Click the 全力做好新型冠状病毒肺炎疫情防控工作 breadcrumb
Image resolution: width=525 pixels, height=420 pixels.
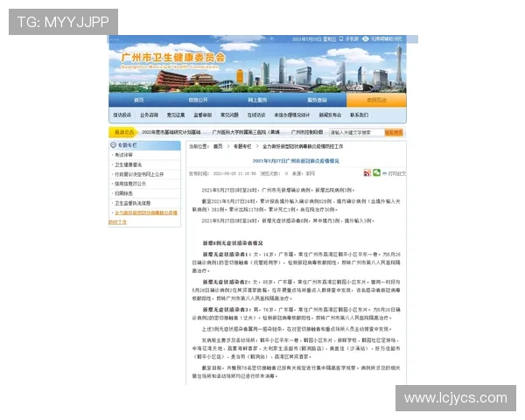[303, 146]
